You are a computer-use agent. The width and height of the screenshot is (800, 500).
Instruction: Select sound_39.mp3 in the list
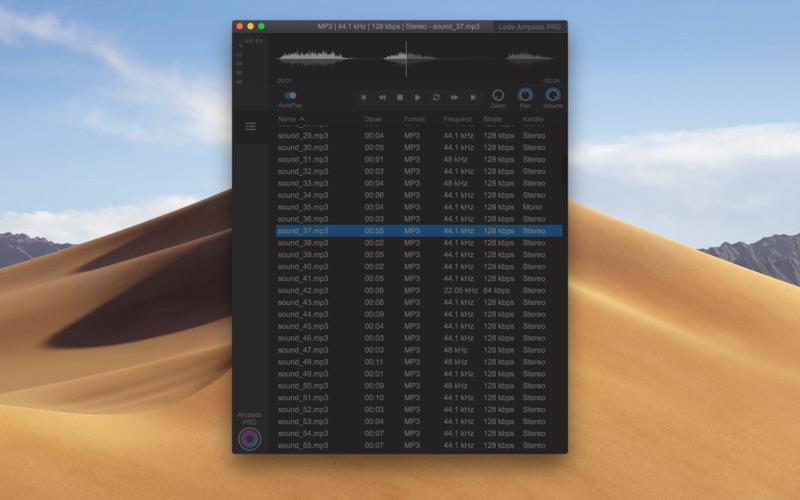pyautogui.click(x=419, y=255)
